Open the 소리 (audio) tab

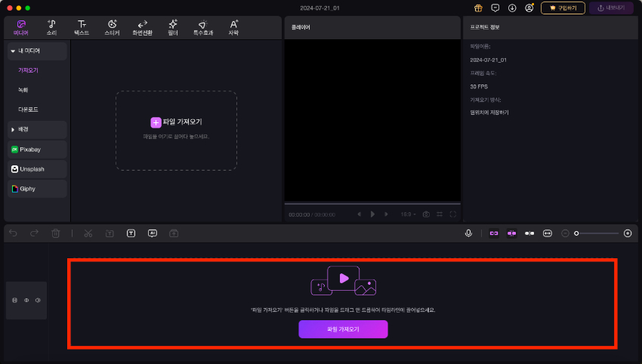(51, 27)
